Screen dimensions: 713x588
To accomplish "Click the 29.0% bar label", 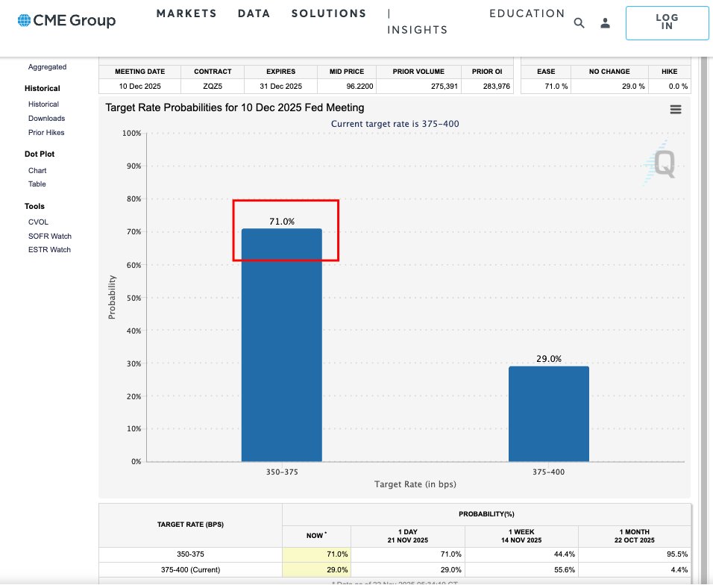I will [x=549, y=359].
